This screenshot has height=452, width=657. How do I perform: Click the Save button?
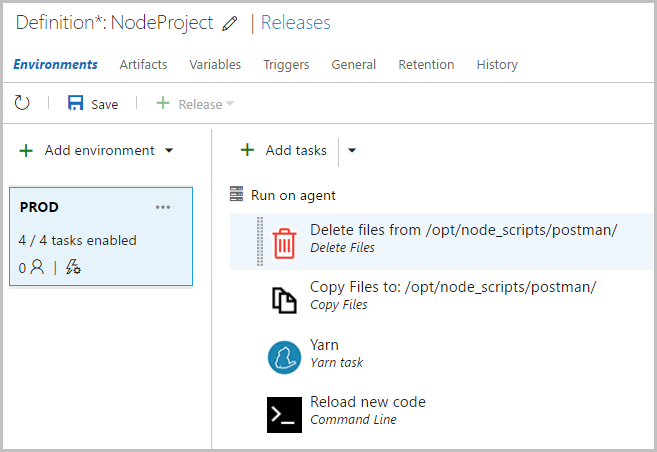click(x=92, y=104)
